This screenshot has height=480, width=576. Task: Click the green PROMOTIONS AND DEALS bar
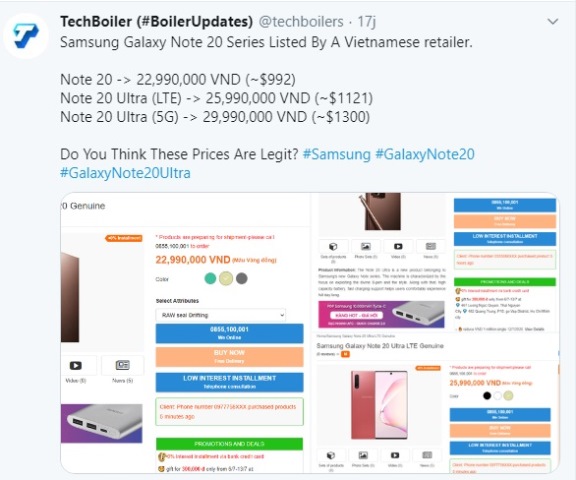[229, 444]
